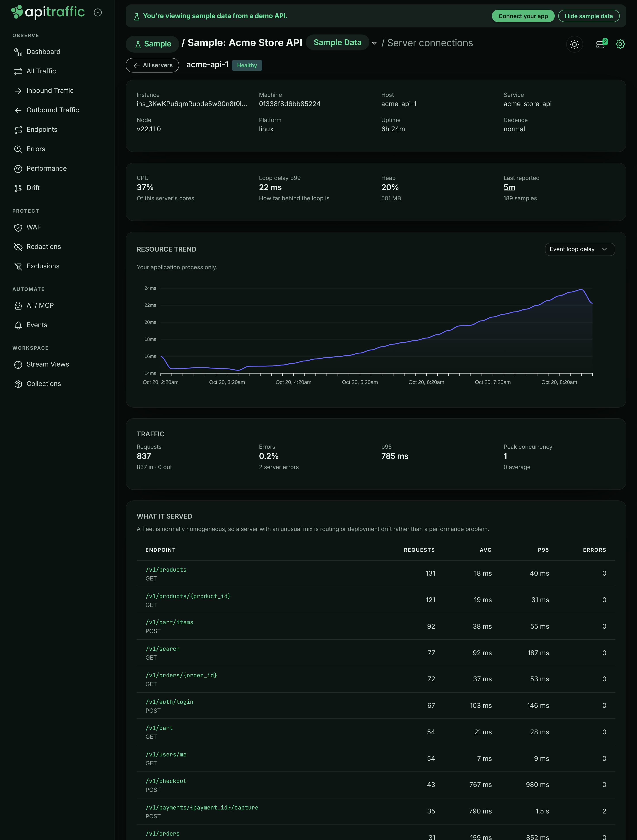
Task: Click the Collections box icon
Action: pos(18,384)
